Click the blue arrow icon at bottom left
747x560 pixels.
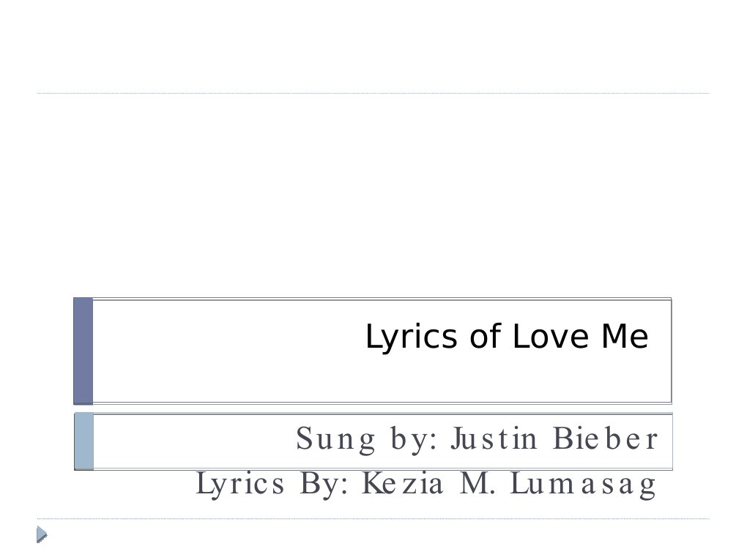(42, 534)
